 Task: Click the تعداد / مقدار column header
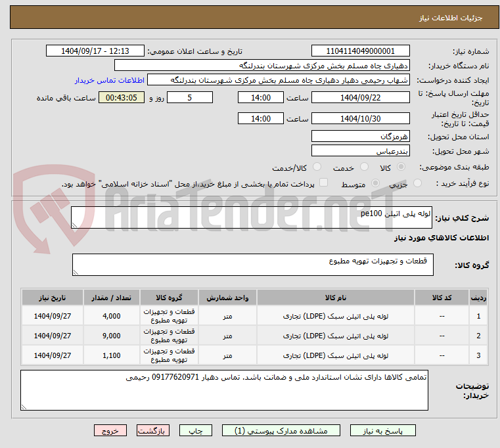[x=111, y=298]
